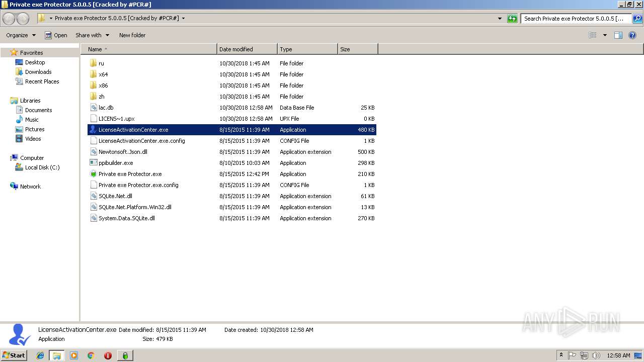Click the Private exe Protector.exe icon
Screen dimensions: 644x362
point(93,174)
